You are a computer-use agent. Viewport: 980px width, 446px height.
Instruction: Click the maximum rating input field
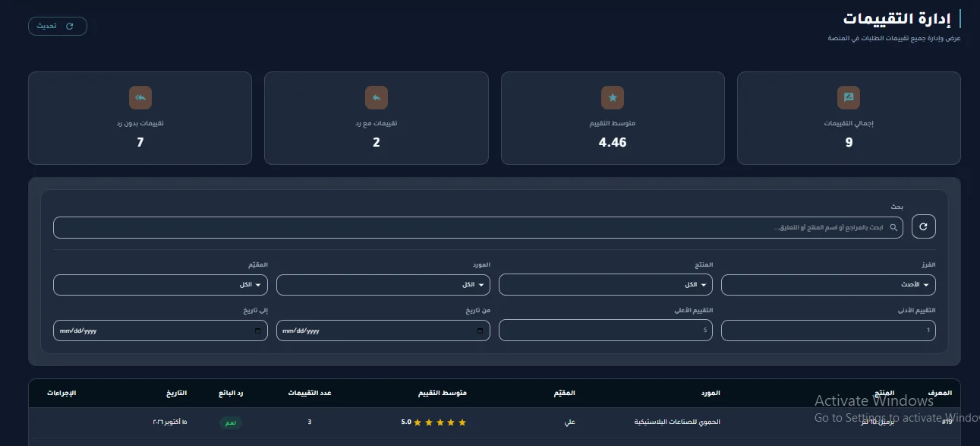[606, 331]
